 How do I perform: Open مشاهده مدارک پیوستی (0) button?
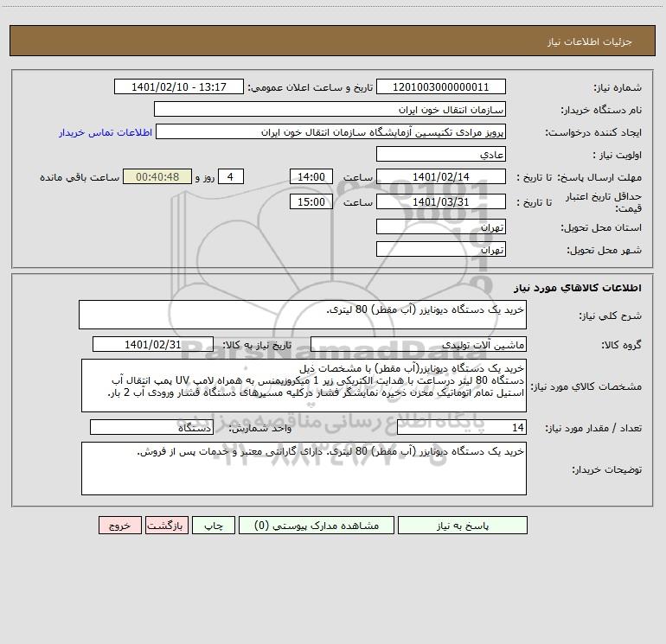317,525
